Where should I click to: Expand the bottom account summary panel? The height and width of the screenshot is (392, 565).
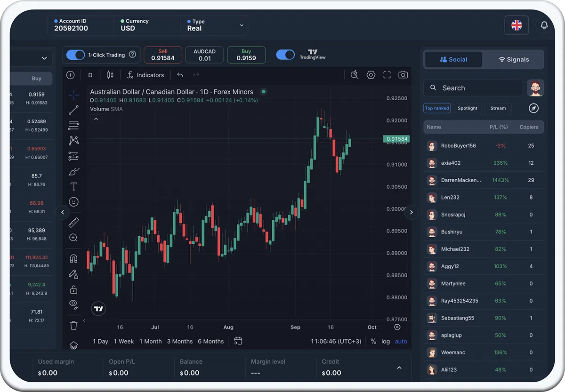pyautogui.click(x=399, y=368)
